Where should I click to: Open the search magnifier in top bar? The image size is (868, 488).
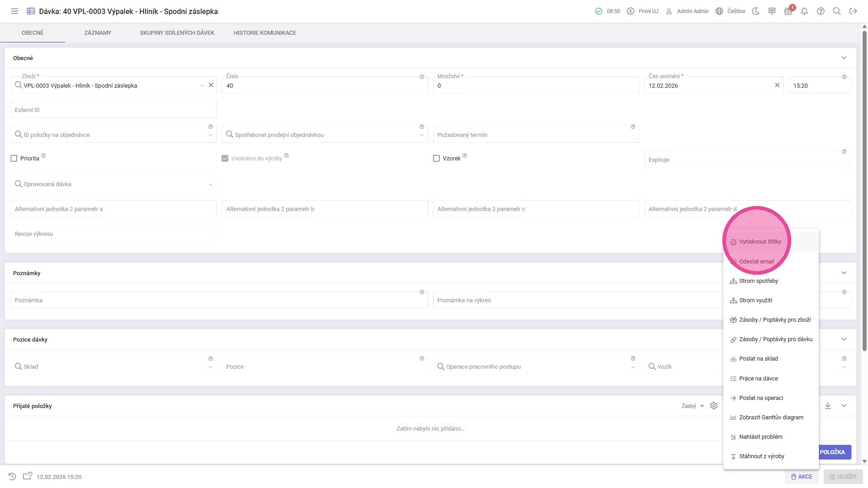point(837,11)
